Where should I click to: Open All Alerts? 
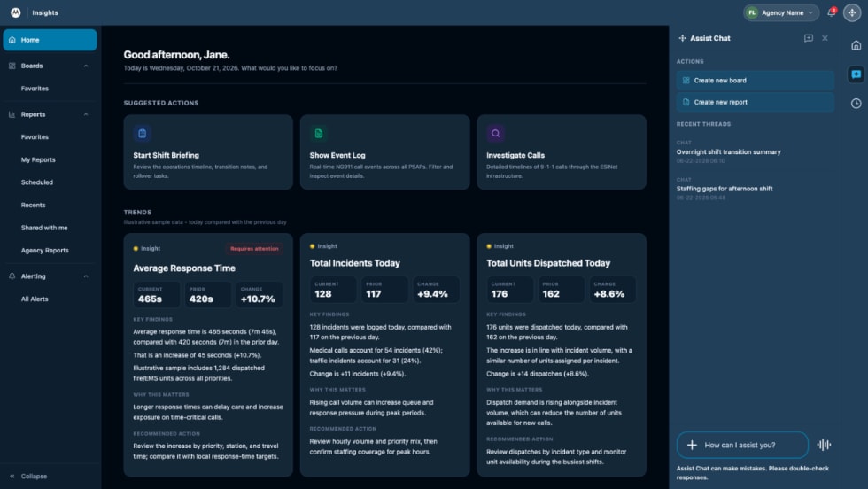(x=35, y=299)
